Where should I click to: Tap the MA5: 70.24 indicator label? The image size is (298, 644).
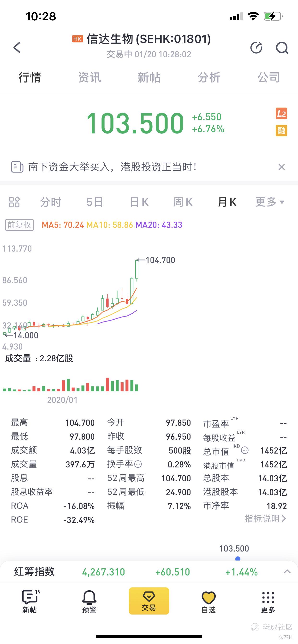pos(63,225)
